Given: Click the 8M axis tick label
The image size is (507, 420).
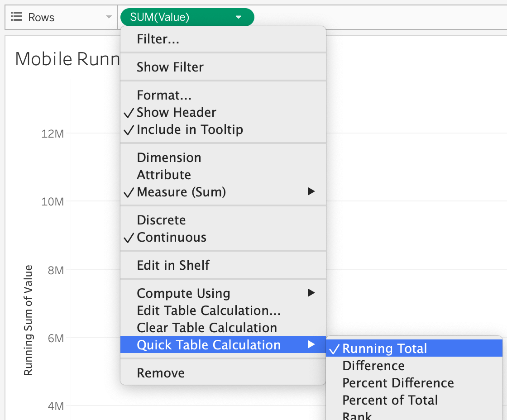Looking at the screenshot, I should coord(56,270).
